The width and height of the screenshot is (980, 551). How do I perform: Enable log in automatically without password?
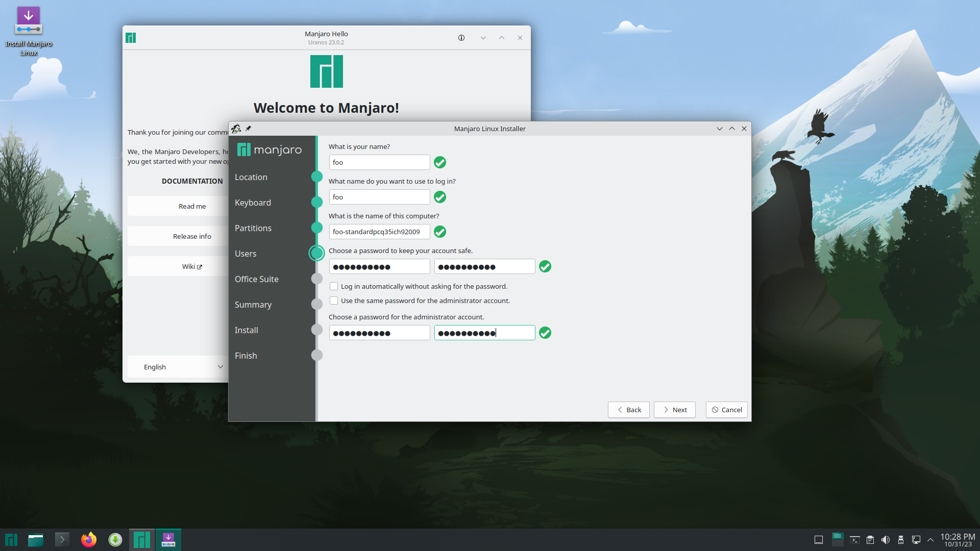tap(334, 286)
